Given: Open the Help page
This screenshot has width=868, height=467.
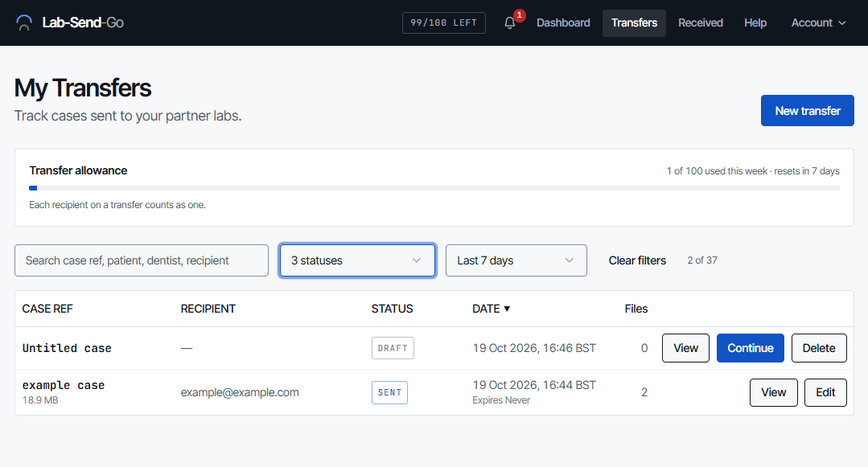Looking at the screenshot, I should pyautogui.click(x=755, y=23).
